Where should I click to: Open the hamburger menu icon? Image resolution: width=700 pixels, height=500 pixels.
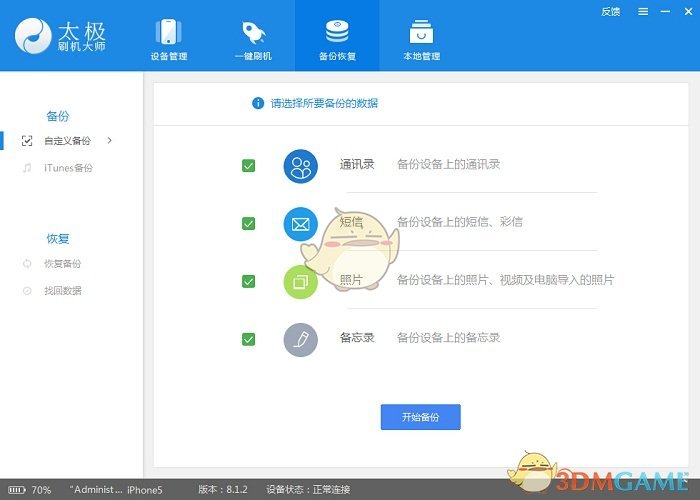pos(643,12)
